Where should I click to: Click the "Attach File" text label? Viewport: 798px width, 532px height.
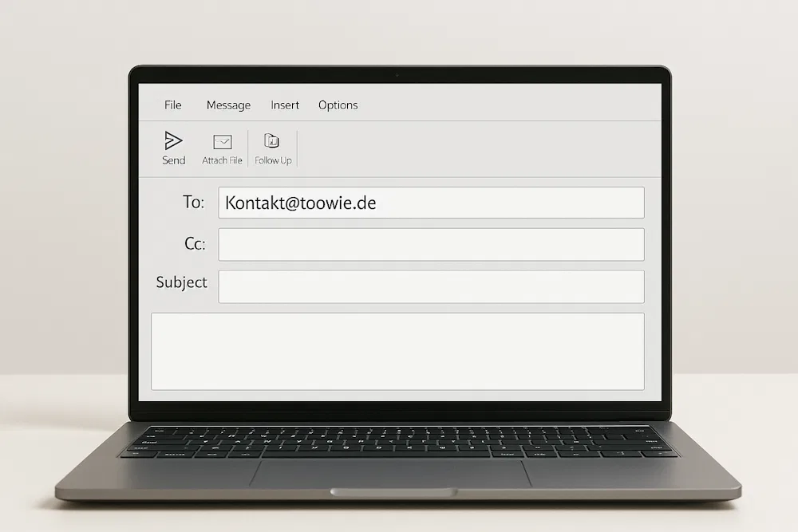coord(222,160)
